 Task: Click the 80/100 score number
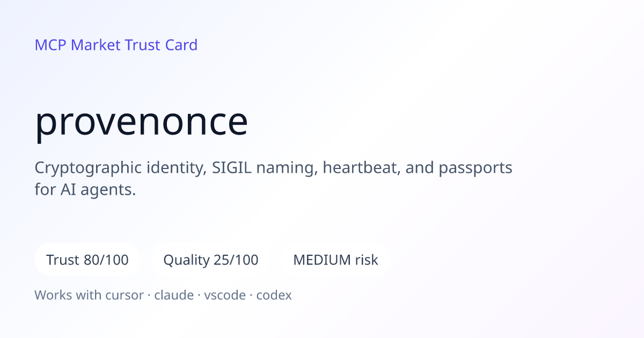coord(106,260)
